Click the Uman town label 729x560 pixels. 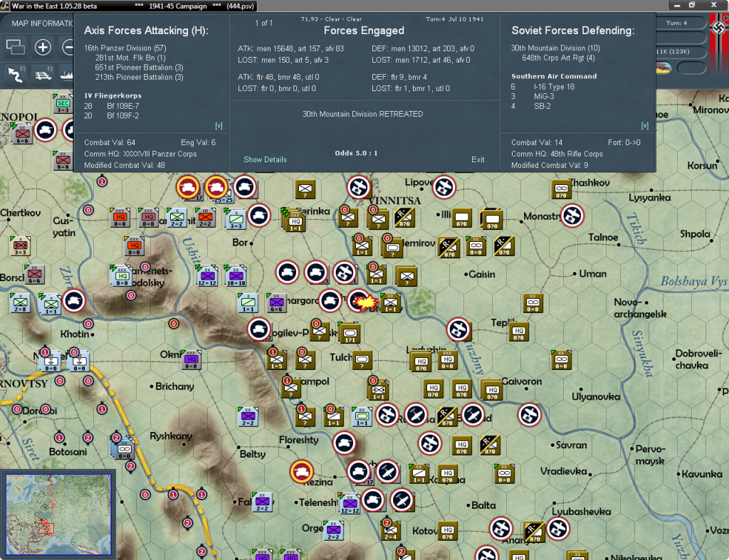[592, 274]
